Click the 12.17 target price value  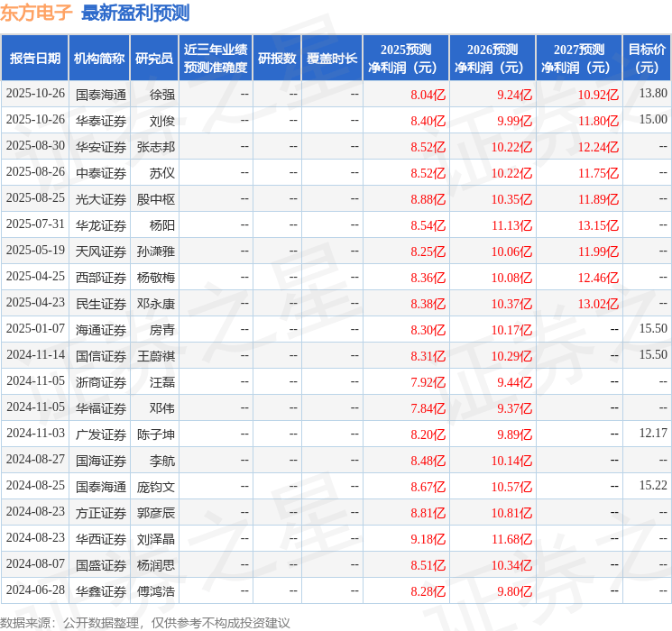[652, 434]
